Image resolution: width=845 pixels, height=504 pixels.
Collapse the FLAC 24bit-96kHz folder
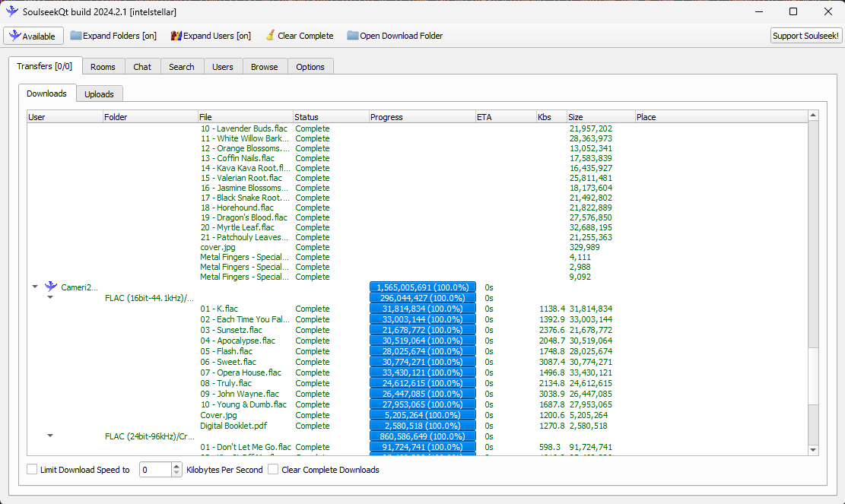coord(50,436)
